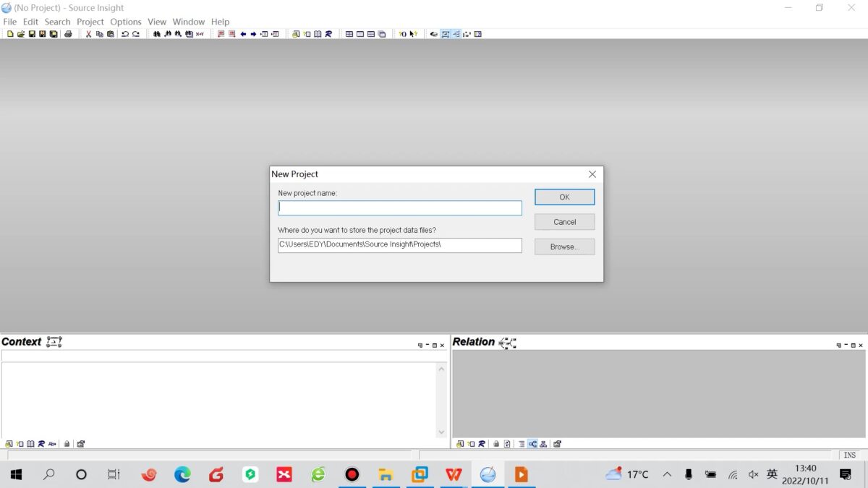This screenshot has height=488, width=868.
Task: Open the Project menu
Action: 90,22
